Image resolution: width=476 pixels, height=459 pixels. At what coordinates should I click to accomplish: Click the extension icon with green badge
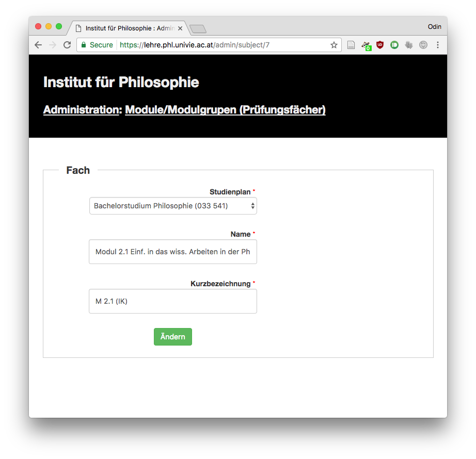coord(366,45)
